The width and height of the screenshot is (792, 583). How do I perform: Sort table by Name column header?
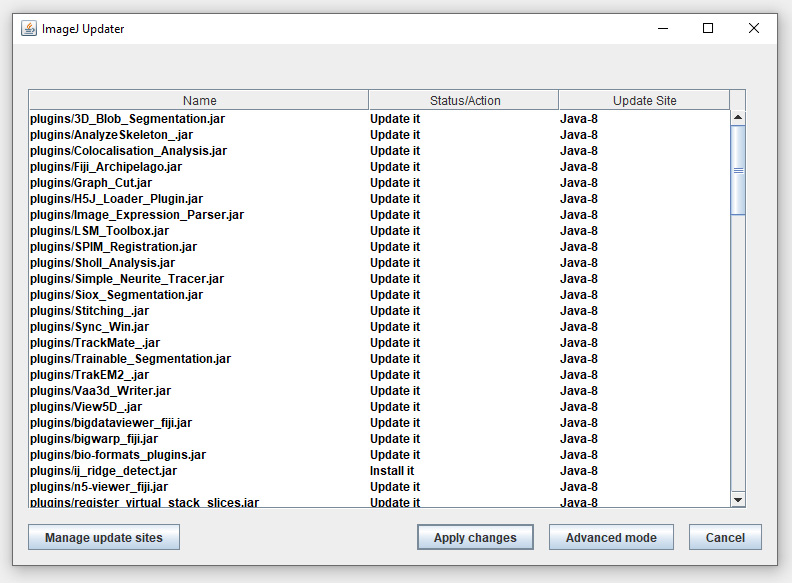(x=199, y=100)
